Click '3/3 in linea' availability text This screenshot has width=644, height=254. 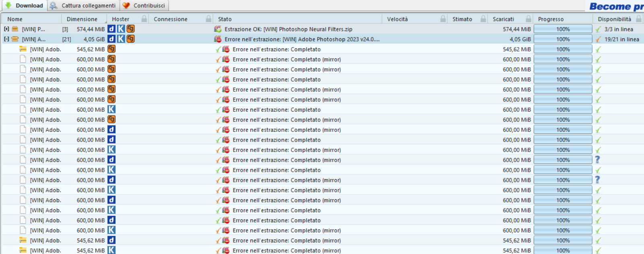coord(619,29)
